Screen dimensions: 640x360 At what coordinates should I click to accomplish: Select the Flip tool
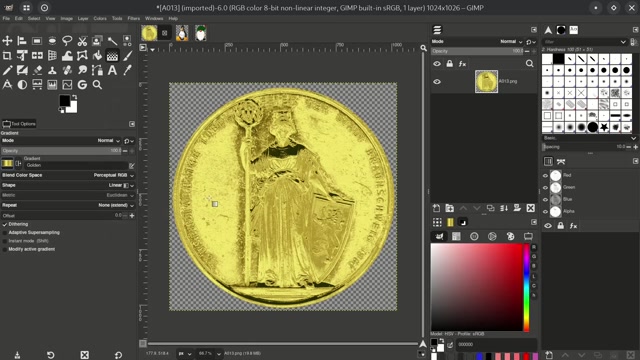click(x=37, y=56)
